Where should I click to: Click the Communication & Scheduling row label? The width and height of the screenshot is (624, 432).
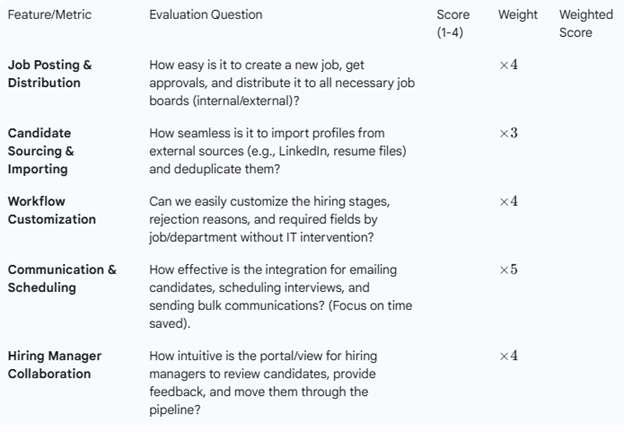62,278
